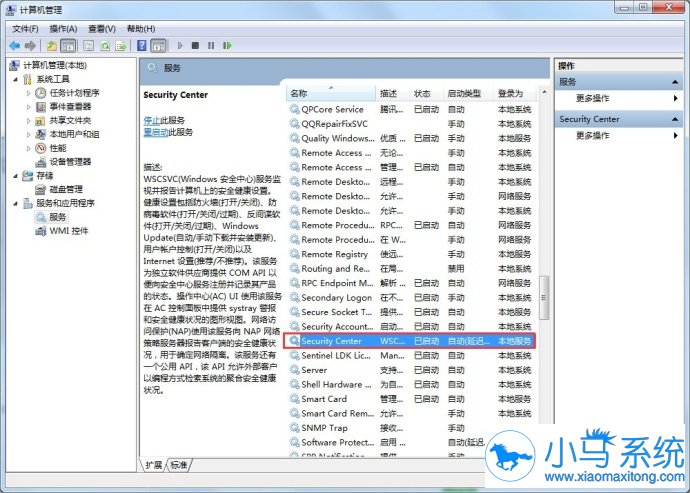Click the Back arrow toolbar icon
This screenshot has width=690, height=493.
[x=15, y=45]
